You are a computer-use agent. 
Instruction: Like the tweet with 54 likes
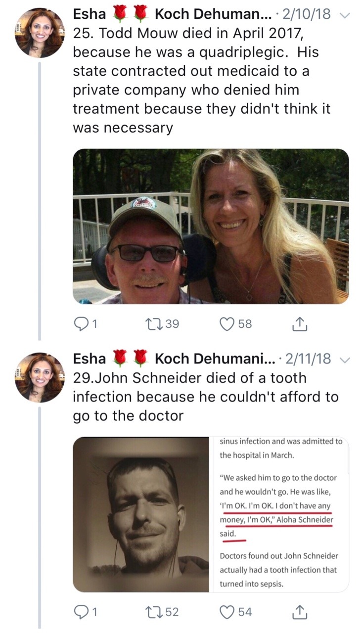pyautogui.click(x=228, y=612)
